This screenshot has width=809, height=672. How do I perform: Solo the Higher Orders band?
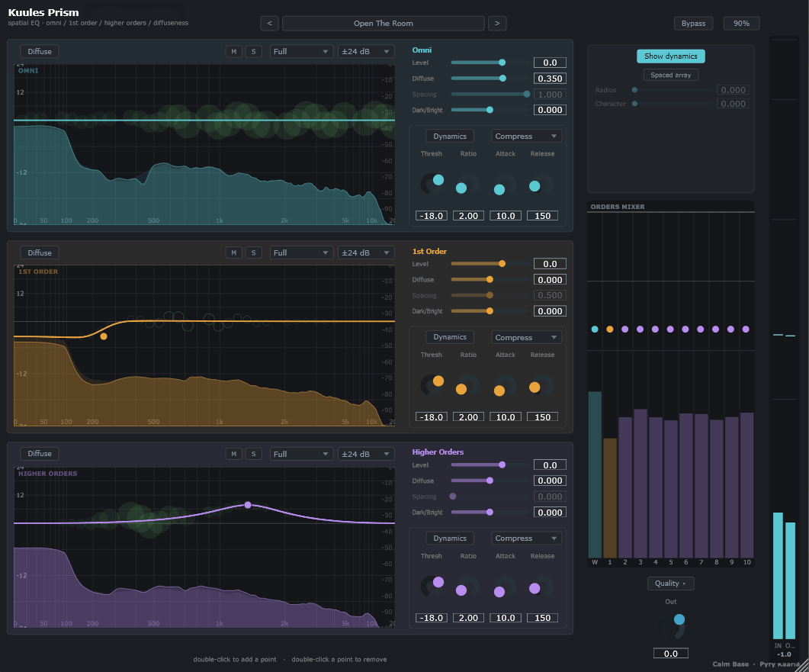pos(253,454)
